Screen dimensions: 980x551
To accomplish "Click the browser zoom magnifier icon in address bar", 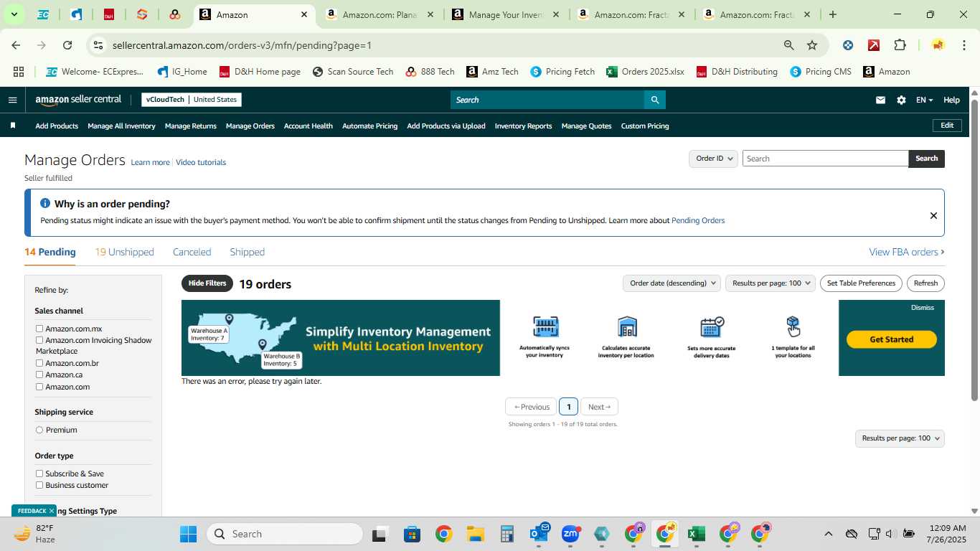I will pyautogui.click(x=789, y=45).
